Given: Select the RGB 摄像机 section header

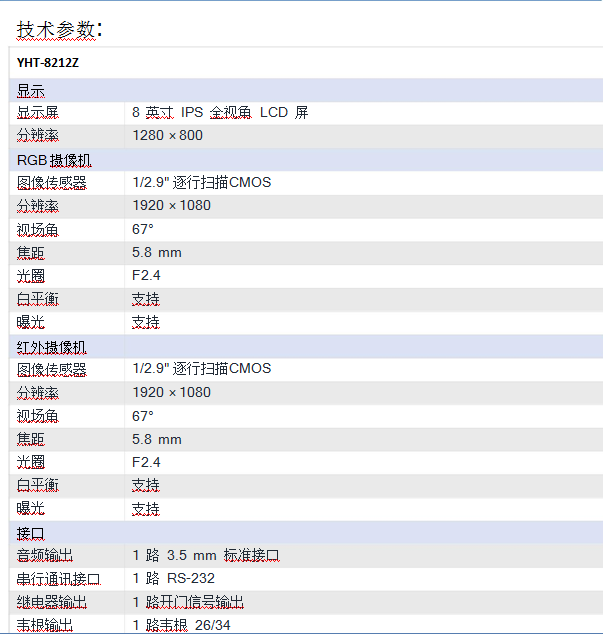Looking at the screenshot, I should (55, 159).
